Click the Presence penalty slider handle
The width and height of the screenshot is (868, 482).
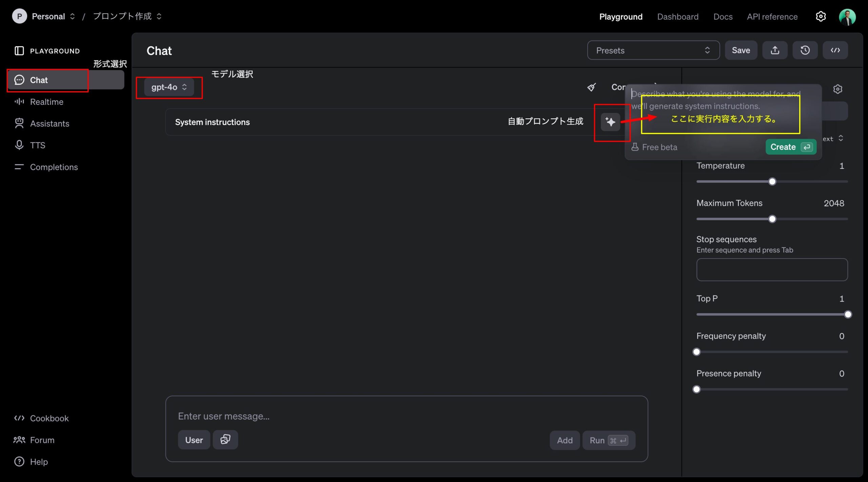pos(696,389)
